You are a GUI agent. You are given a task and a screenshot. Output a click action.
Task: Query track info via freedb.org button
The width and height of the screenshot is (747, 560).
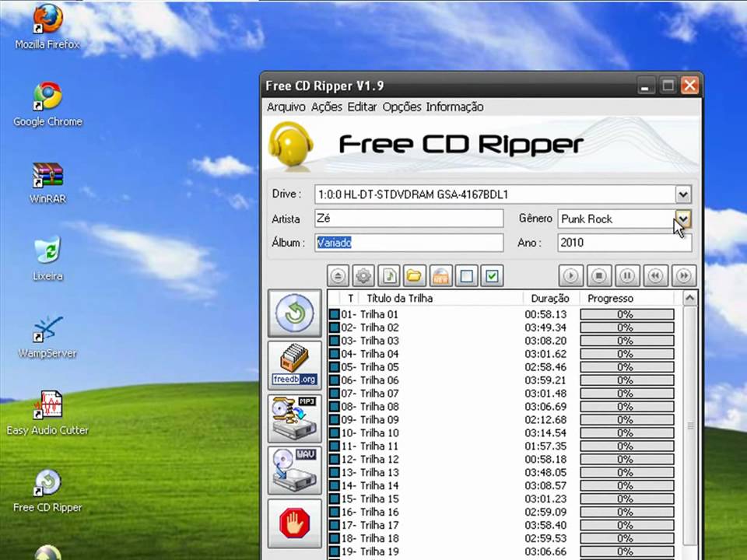[294, 366]
